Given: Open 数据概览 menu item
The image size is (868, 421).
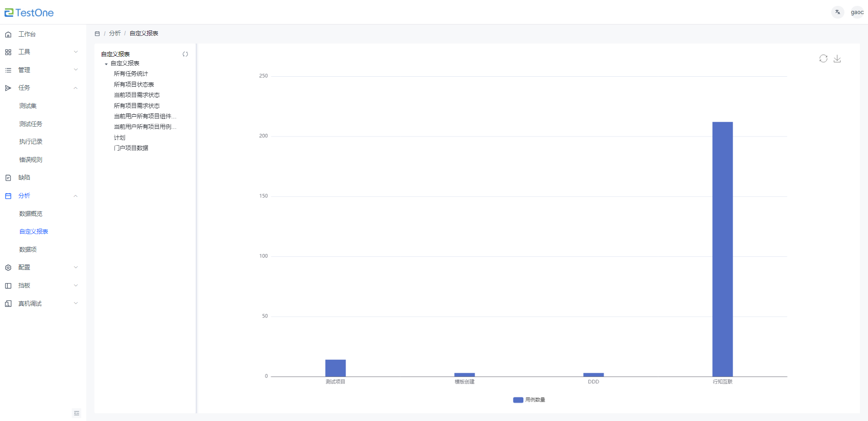Looking at the screenshot, I should tap(31, 214).
